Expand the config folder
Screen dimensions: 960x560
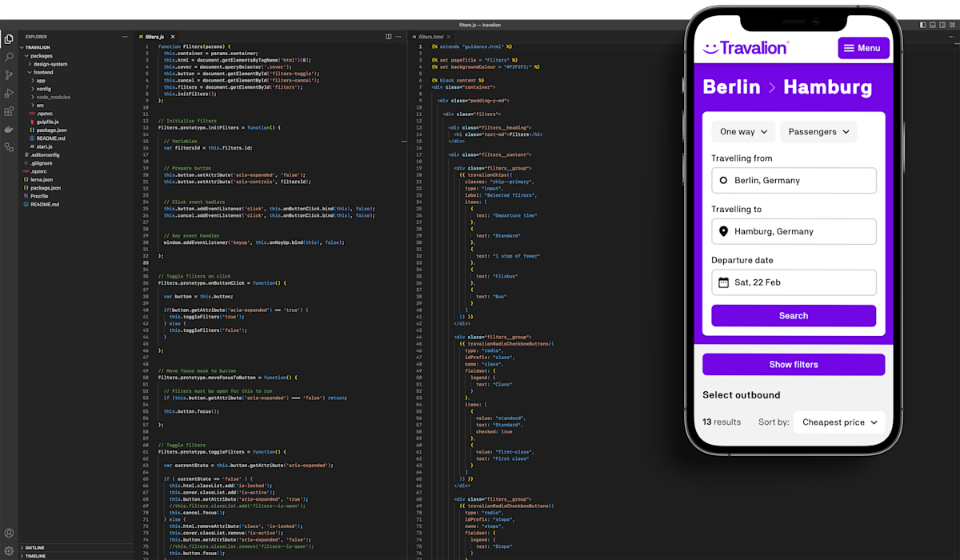coord(42,89)
